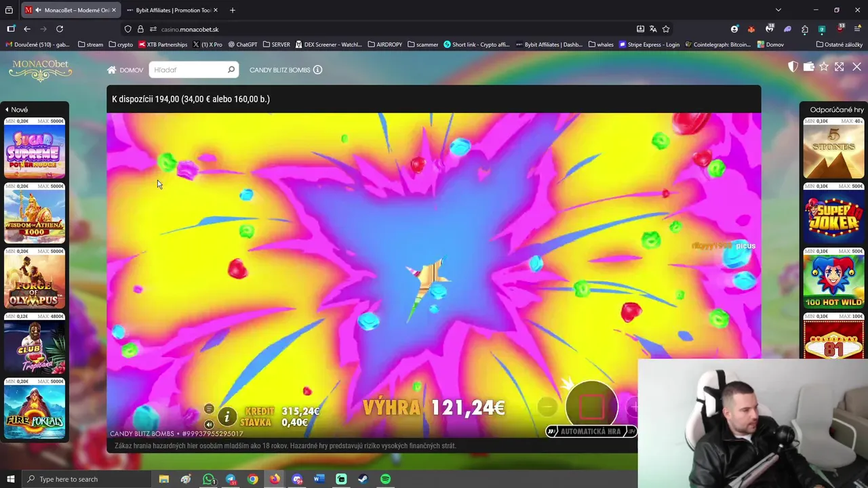Open the Firefox application menu
868x488 pixels.
click(858, 29)
